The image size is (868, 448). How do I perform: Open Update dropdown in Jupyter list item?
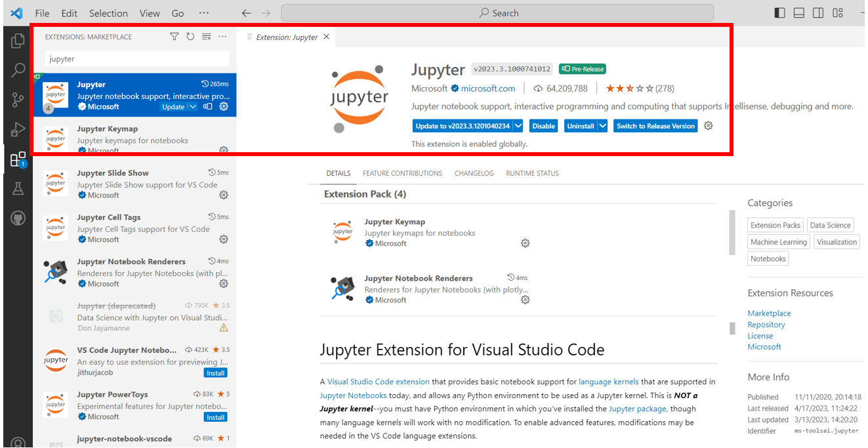pyautogui.click(x=193, y=107)
